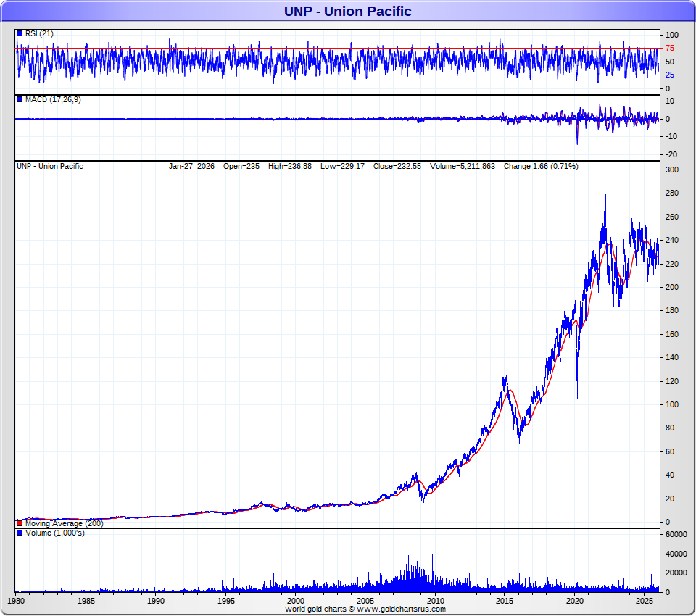
Task: Click the 2020 year label on x-axis
Action: coord(574,601)
